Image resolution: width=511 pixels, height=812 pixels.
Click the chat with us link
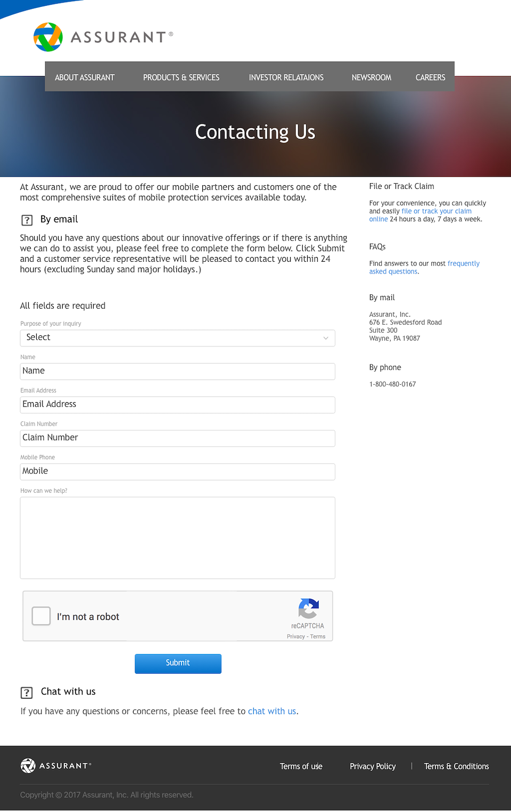point(272,711)
